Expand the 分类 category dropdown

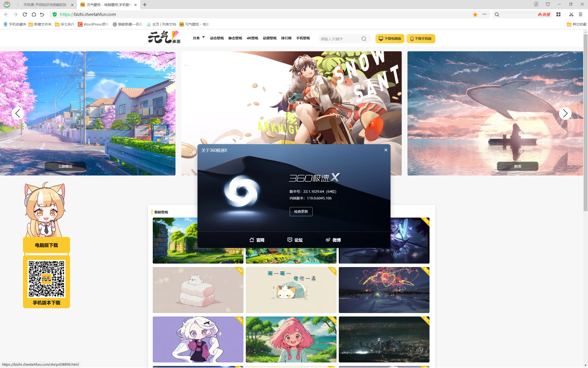pos(198,38)
